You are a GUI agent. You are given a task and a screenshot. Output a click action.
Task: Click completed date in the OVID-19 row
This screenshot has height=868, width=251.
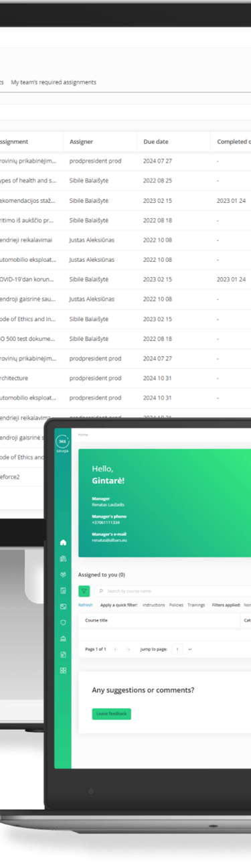coord(231,279)
